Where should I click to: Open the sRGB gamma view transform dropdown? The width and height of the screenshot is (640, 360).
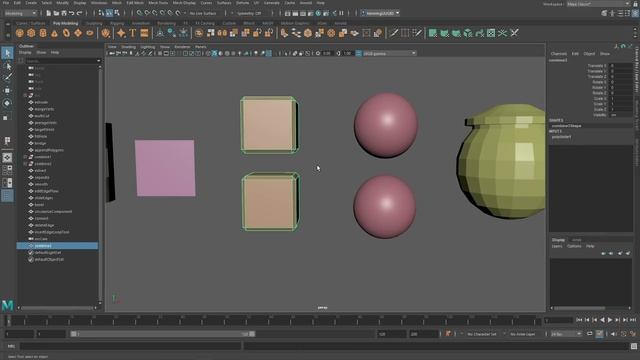389,53
